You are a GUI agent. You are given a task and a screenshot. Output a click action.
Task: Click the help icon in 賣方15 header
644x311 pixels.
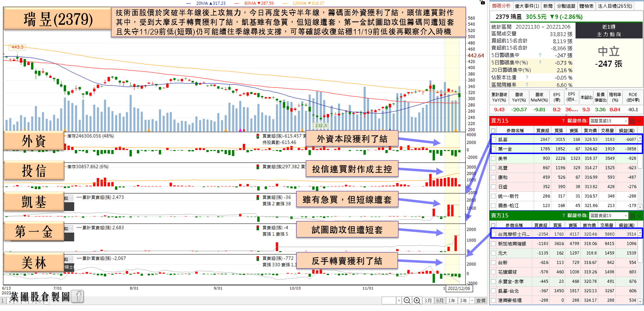563,216
